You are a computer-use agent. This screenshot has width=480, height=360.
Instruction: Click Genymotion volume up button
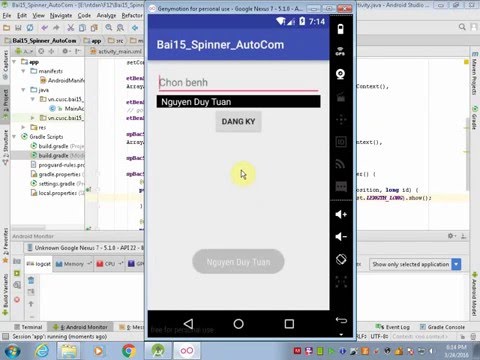(x=341, y=214)
